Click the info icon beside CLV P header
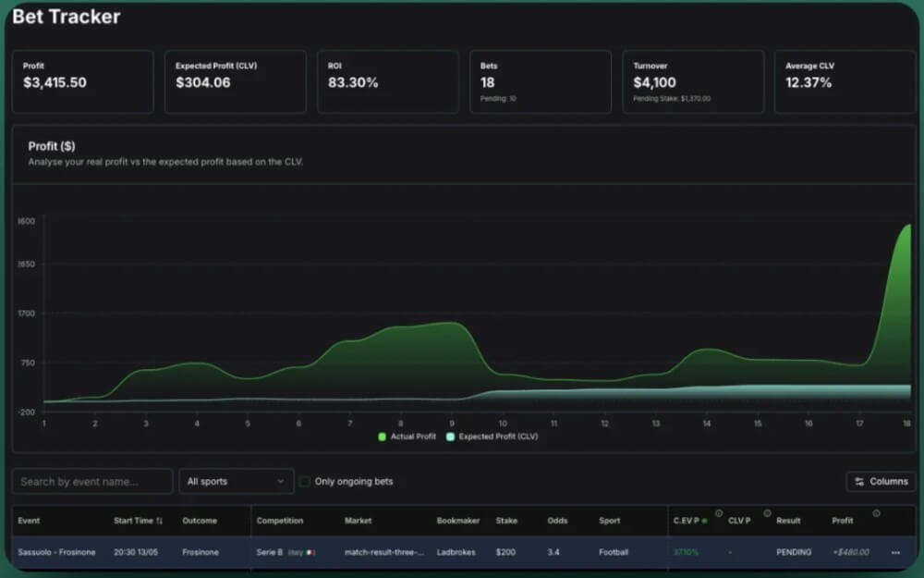Image resolution: width=924 pixels, height=578 pixels. point(767,512)
